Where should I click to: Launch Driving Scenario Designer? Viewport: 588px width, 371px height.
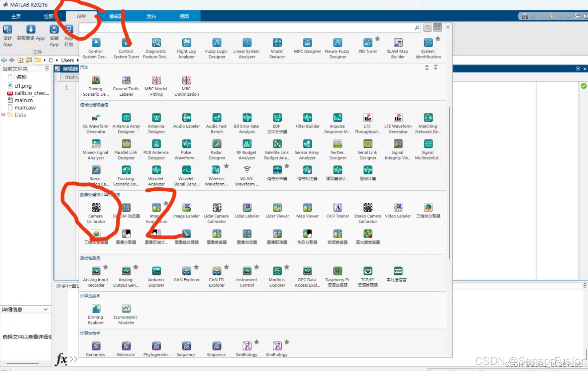[x=96, y=85]
